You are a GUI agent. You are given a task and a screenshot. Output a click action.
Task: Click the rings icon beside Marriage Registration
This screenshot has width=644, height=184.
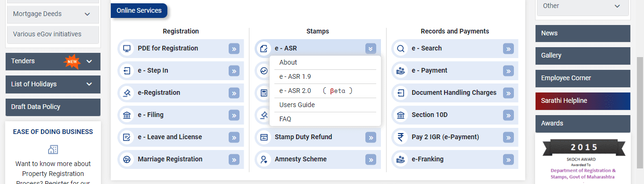(x=126, y=159)
